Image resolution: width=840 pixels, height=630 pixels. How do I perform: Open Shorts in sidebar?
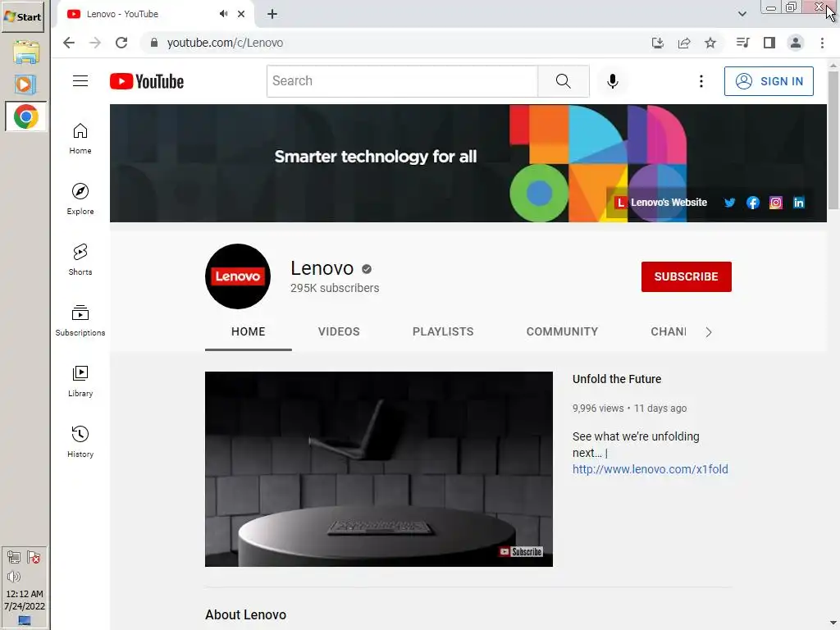pyautogui.click(x=80, y=259)
